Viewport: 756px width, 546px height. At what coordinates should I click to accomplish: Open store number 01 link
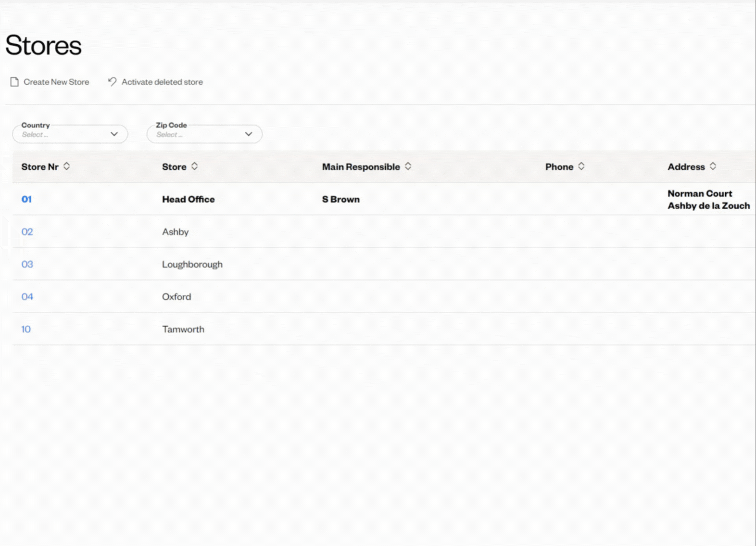(26, 199)
